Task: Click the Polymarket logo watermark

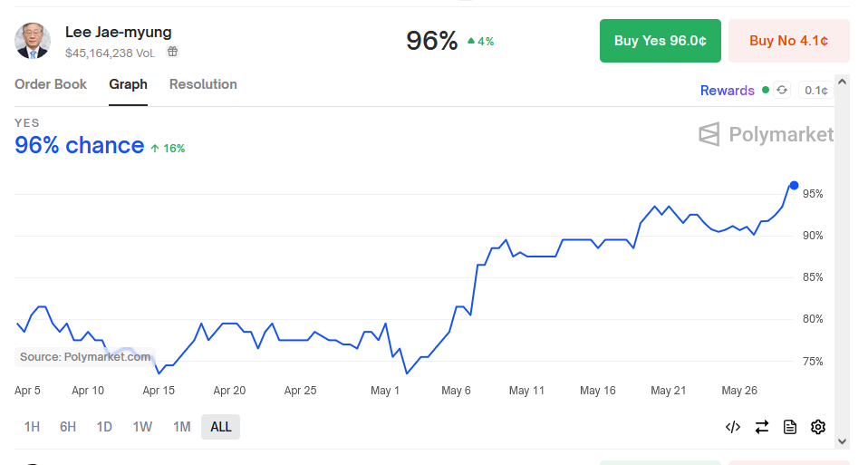Action: tap(766, 135)
